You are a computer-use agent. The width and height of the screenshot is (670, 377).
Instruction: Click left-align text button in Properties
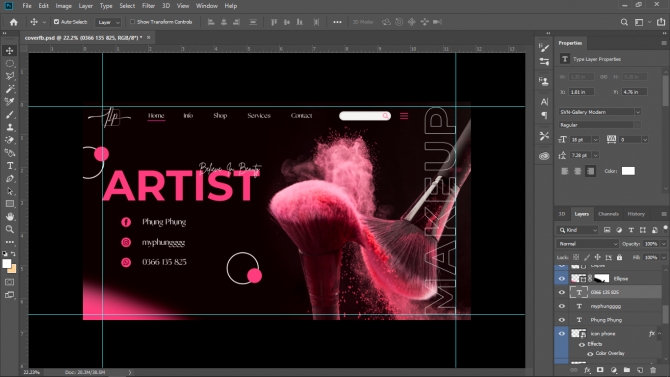point(564,171)
